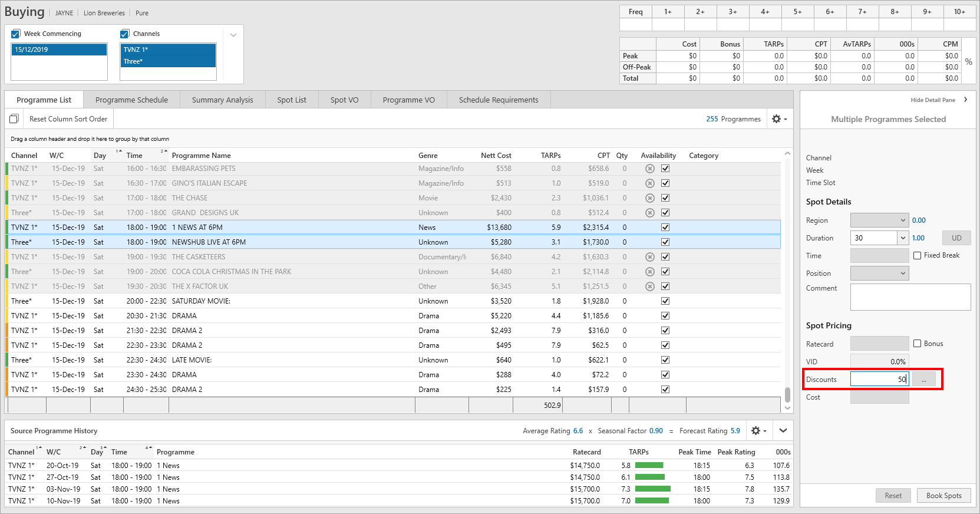Image resolution: width=980 pixels, height=514 pixels.
Task: Open the Spot List tab
Action: coord(292,100)
